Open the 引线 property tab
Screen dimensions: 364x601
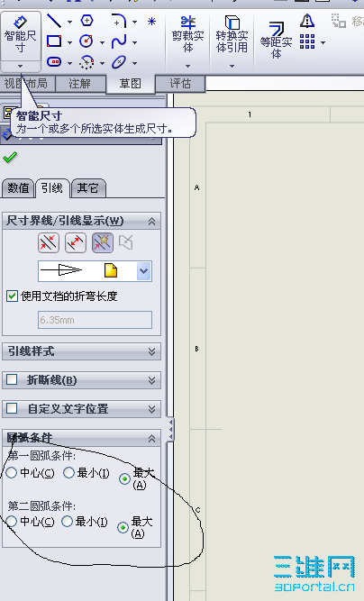click(x=52, y=188)
